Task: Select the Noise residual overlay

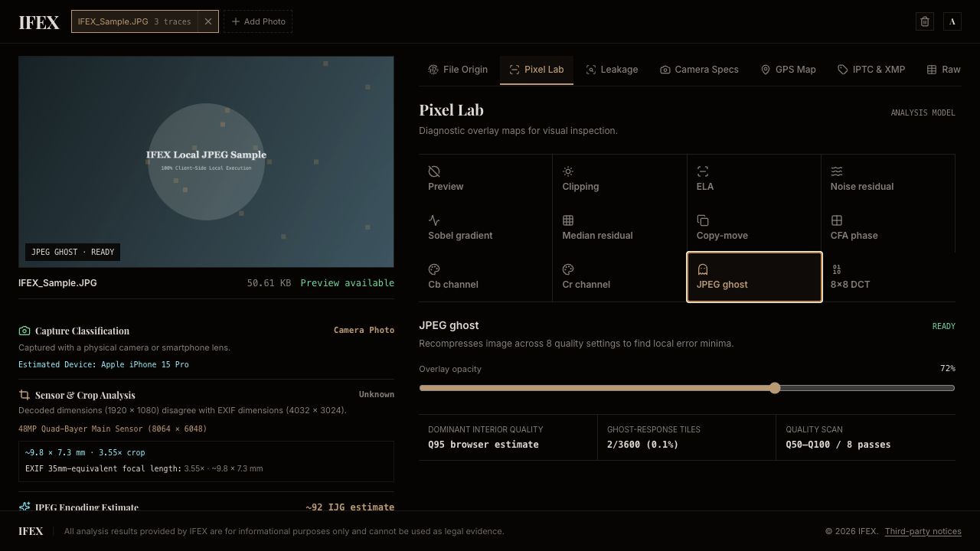Action: [888, 179]
